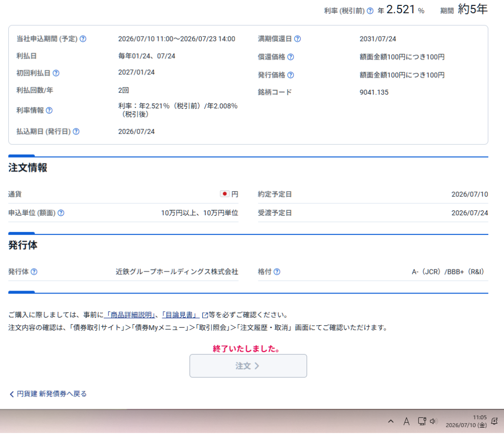
Task: Select the rating text A- (JCR) /BBB+ (R&I)
Action: pos(448,272)
